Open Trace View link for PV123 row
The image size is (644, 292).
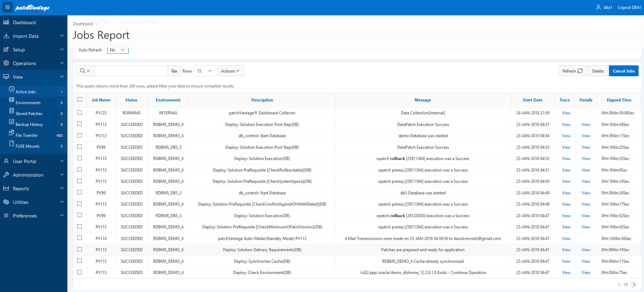(566, 113)
